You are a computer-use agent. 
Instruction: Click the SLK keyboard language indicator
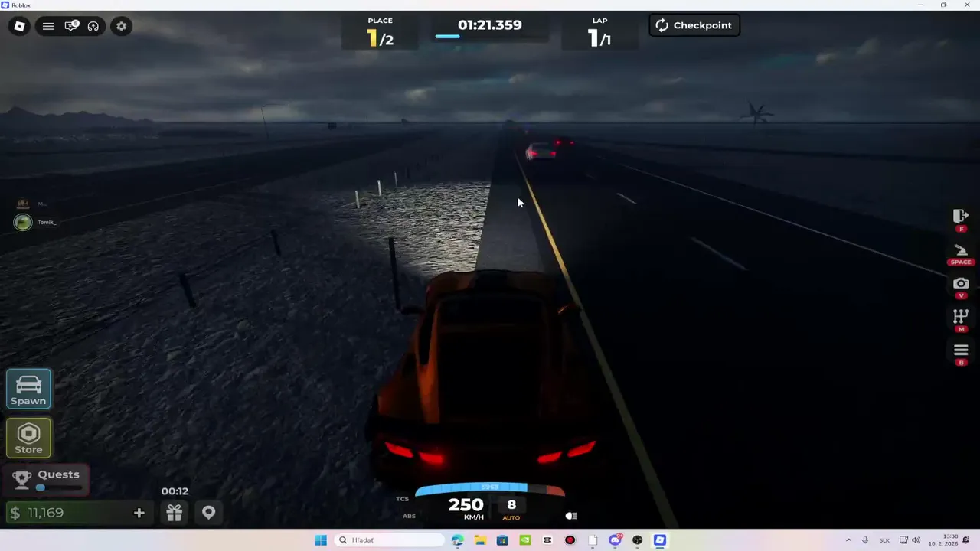point(884,540)
